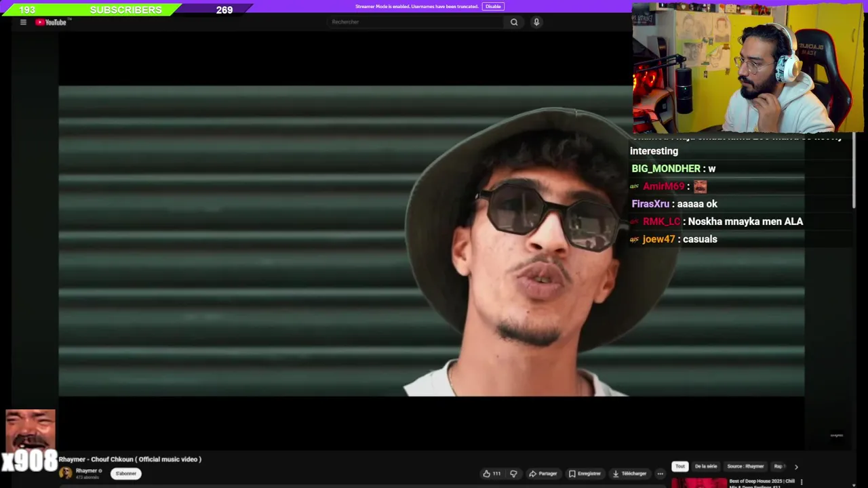This screenshot has height=488, width=868.
Task: Open the Rhaymer channel avatar
Action: (66, 474)
